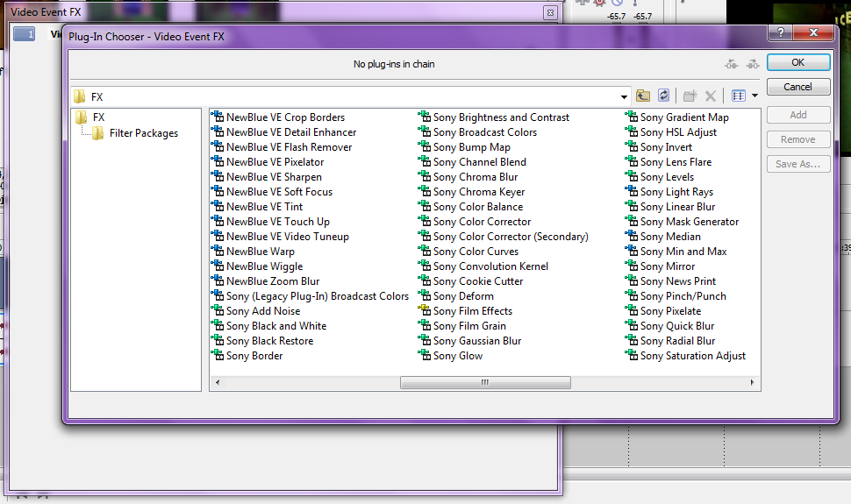Click the Sony Gradient Map plug-in icon
The image size is (851, 504).
[x=631, y=116]
